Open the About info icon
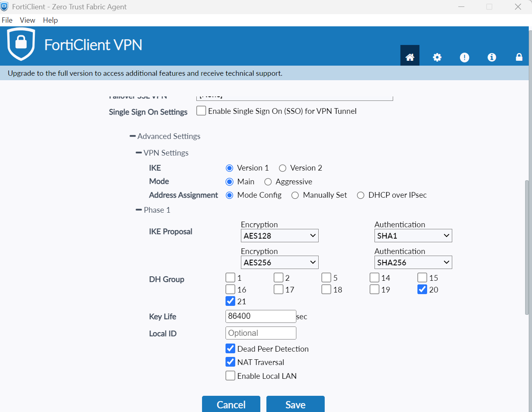 (x=492, y=57)
